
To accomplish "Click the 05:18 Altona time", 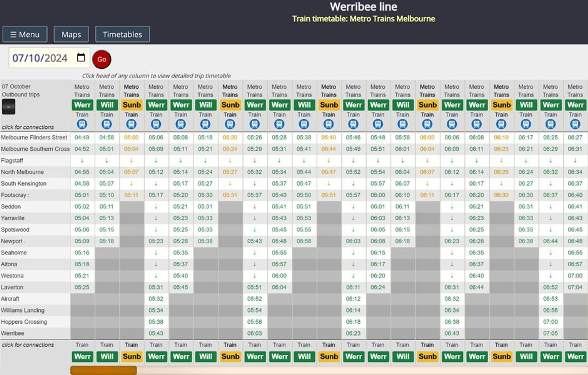I will pyautogui.click(x=82, y=264).
